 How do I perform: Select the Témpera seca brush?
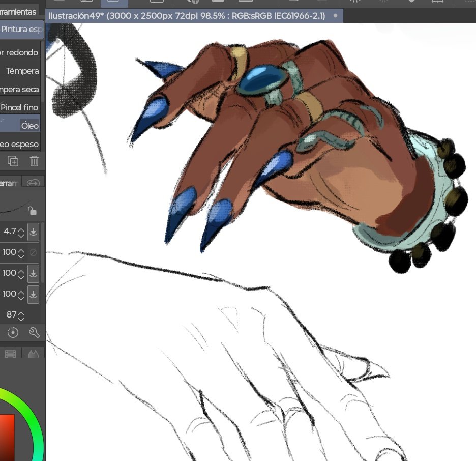point(20,89)
